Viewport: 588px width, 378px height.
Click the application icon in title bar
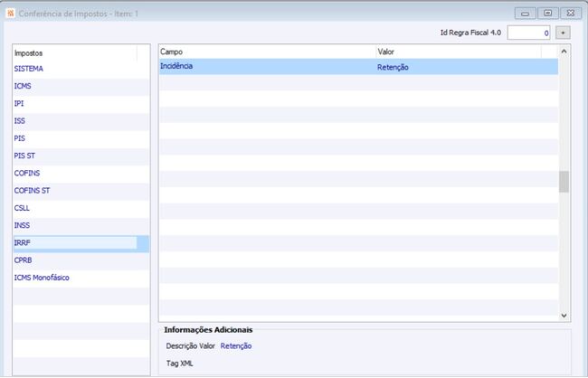(11, 14)
